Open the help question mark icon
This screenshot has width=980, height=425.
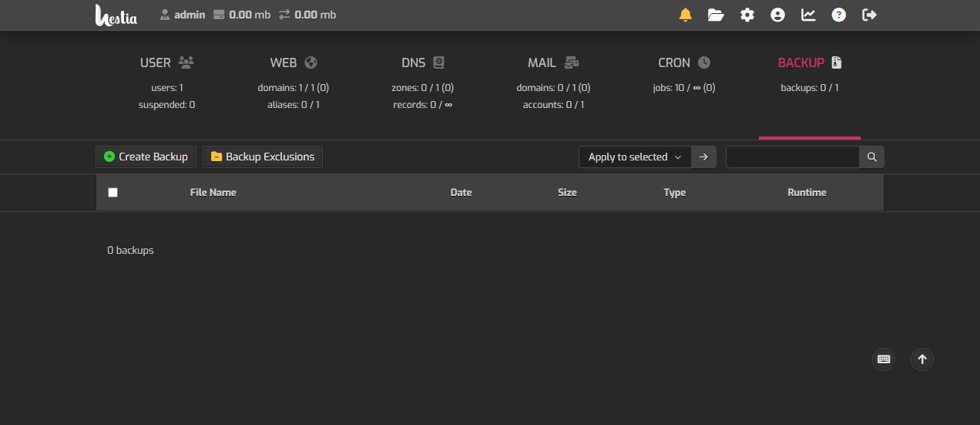839,15
